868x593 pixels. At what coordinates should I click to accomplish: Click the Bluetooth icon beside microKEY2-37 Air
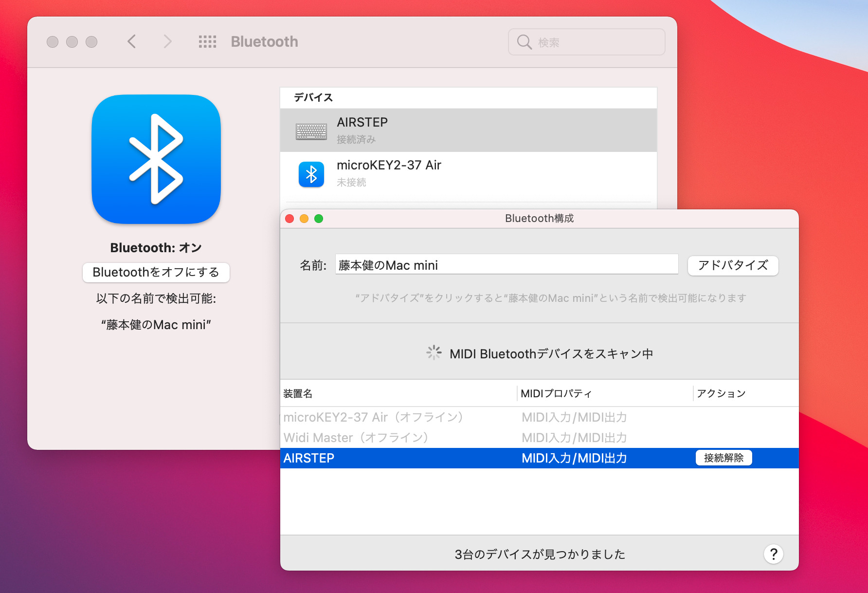311,174
